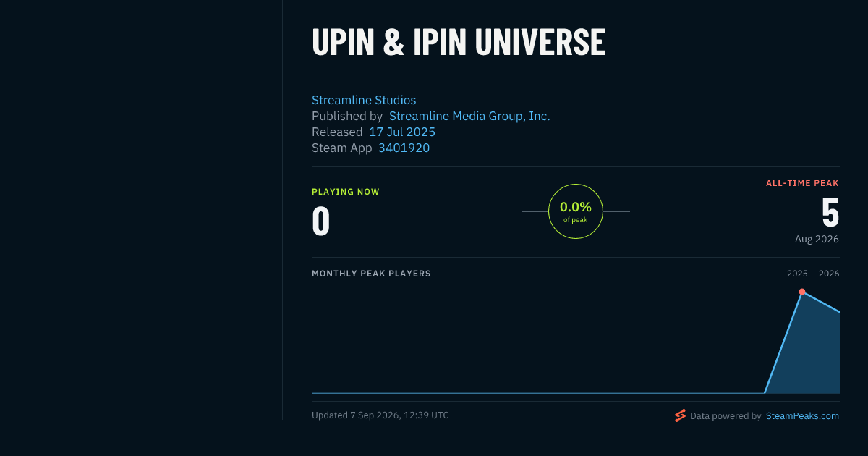868x456 pixels.
Task: Click the all-time peak value 5
Action: (x=830, y=214)
